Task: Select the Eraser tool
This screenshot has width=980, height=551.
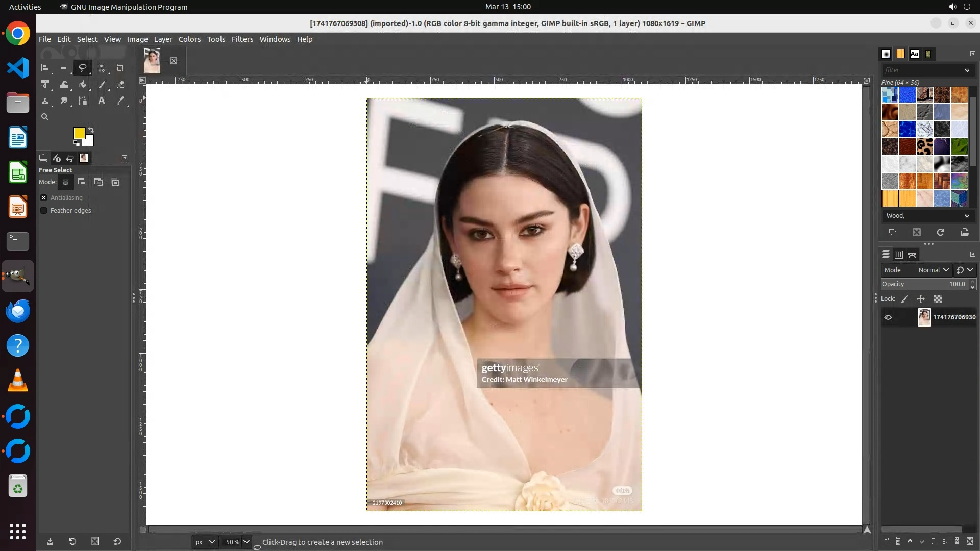Action: 120,85
